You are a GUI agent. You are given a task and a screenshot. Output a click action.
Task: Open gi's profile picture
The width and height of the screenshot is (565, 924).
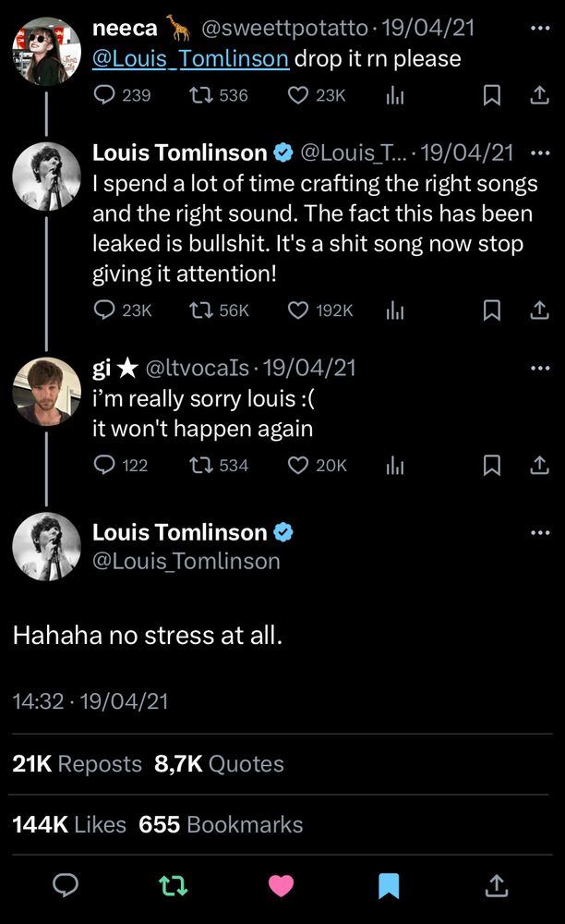tap(46, 392)
